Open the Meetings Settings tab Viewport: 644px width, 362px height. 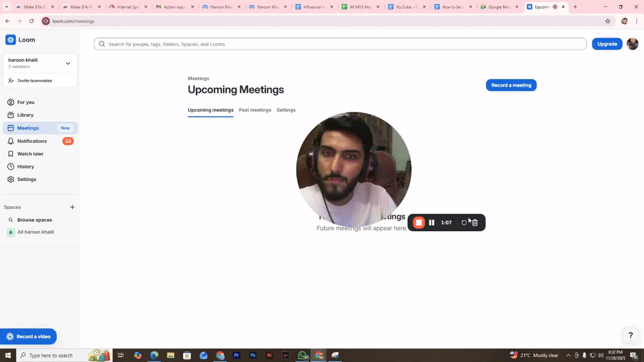coord(286,110)
